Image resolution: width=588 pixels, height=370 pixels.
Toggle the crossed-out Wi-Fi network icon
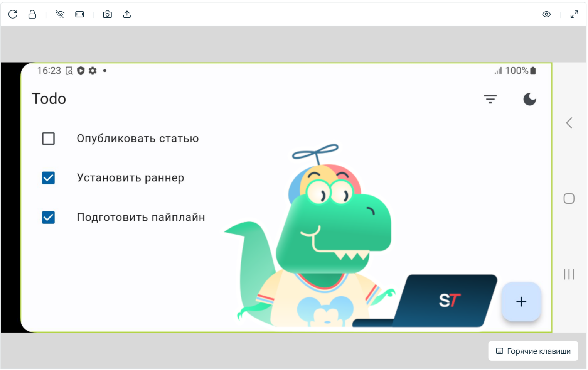point(60,14)
